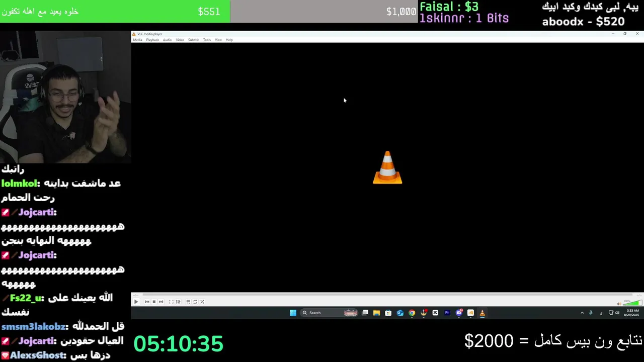Open File Explorer from the taskbar
Viewport: 644px width, 362px height.
point(376,313)
